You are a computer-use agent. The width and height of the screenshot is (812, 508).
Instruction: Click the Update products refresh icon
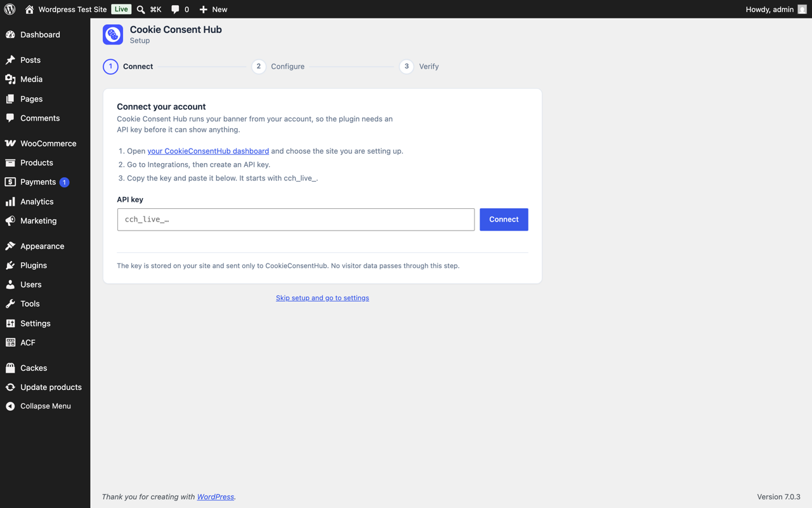10,387
